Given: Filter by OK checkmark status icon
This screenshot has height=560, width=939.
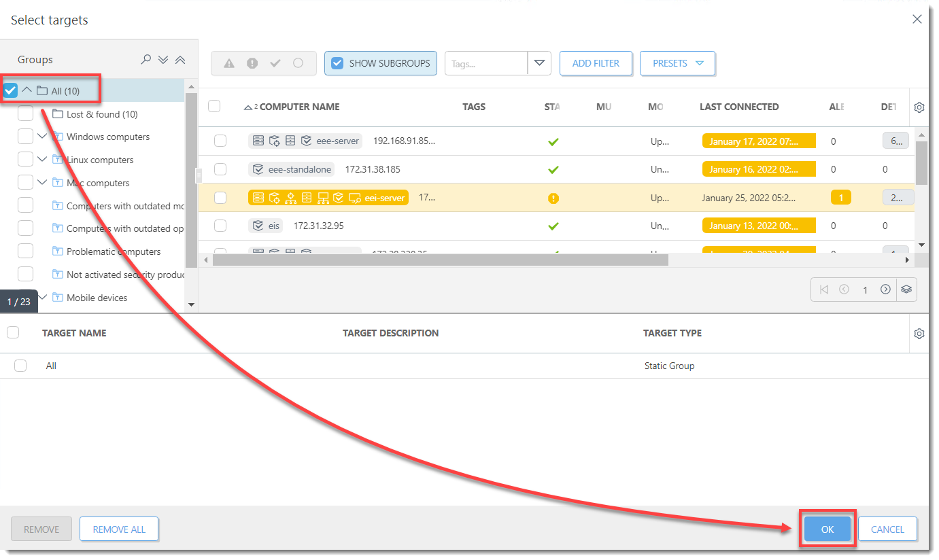Looking at the screenshot, I should [x=275, y=63].
